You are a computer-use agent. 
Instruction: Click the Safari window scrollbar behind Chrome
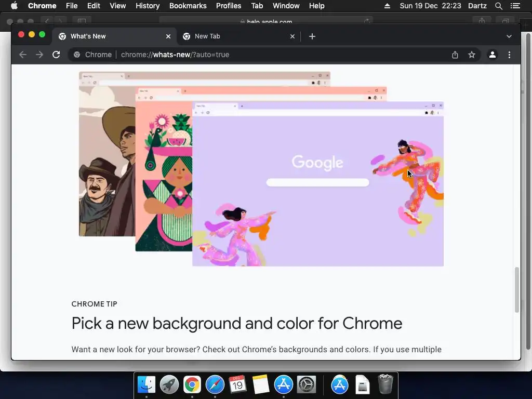(528, 191)
